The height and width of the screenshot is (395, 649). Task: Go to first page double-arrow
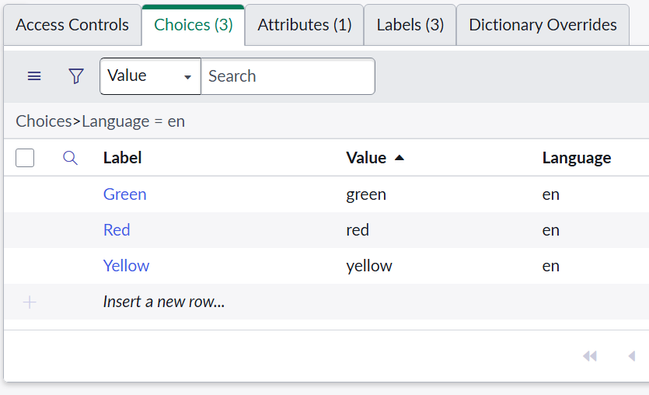(590, 356)
